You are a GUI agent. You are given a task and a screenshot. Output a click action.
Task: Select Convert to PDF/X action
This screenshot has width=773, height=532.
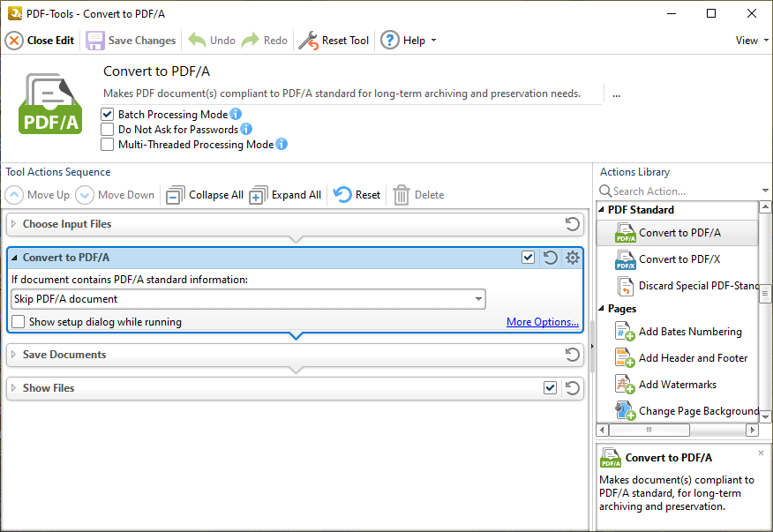[678, 260]
